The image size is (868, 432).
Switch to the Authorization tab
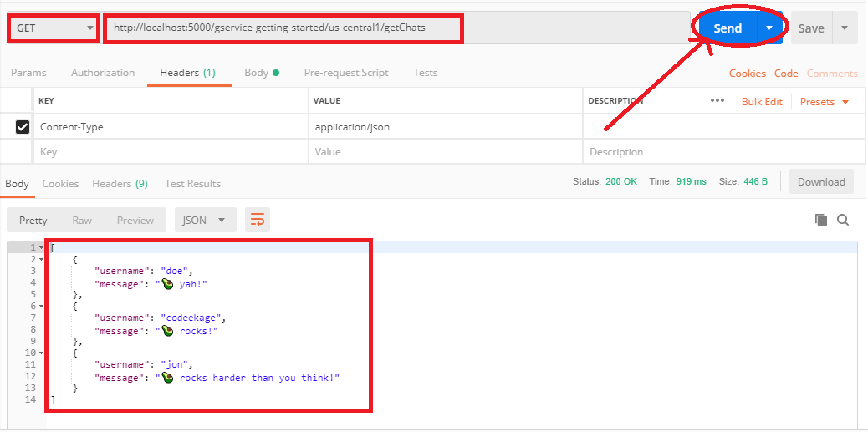(x=103, y=73)
